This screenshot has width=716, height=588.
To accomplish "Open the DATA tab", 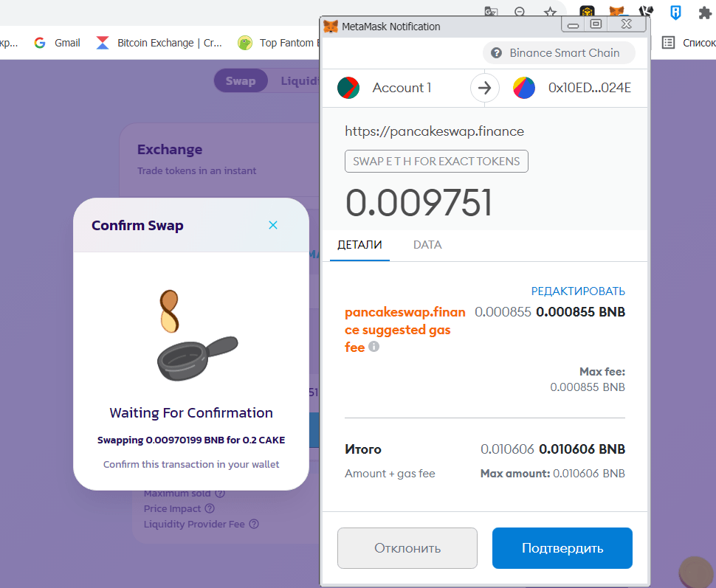I will coord(427,245).
